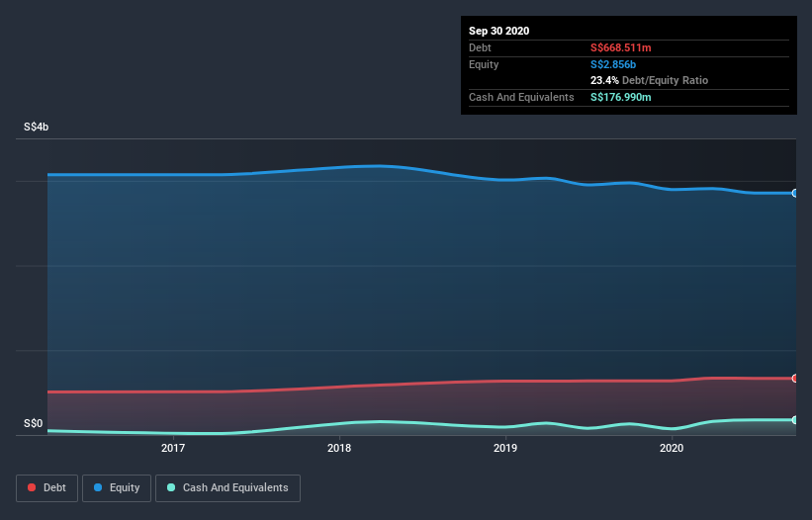Image resolution: width=812 pixels, height=520 pixels.
Task: Click the S$176.990m cash value
Action: 621,97
